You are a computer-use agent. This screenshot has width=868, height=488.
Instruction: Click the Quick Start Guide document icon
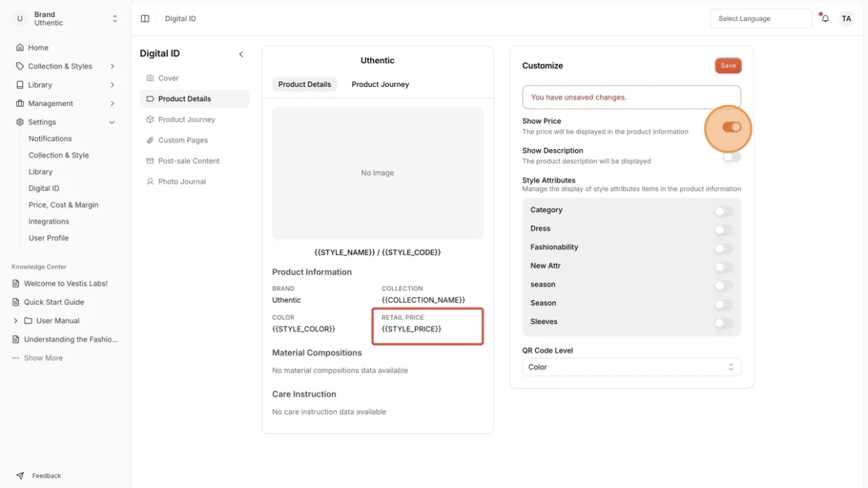(x=16, y=302)
